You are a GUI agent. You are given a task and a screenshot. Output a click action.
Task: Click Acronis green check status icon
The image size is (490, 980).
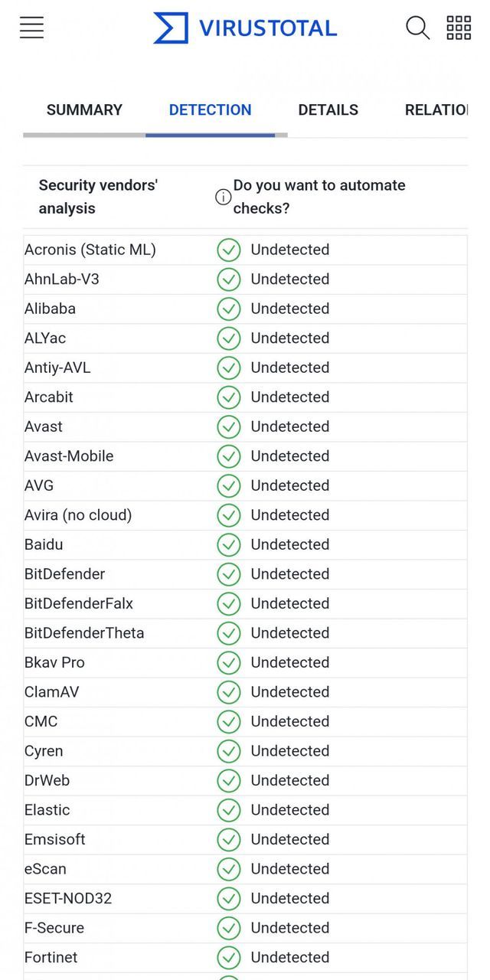(228, 250)
